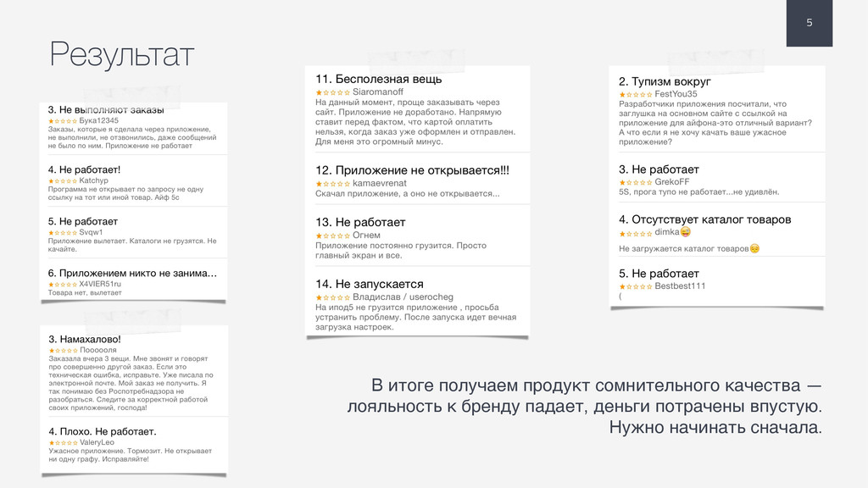Select review title "11. Бесполезная вещь"

coord(379,79)
